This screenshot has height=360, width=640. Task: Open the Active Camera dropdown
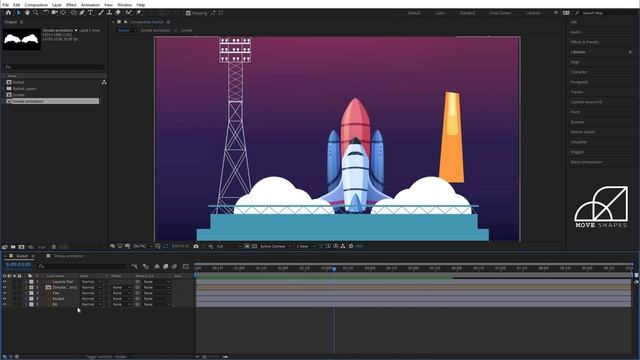[x=276, y=246]
